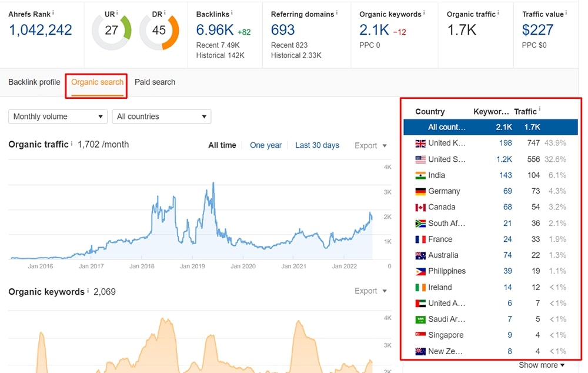Open the $227 traffic value link
Viewport: 588px width, 373px height.
tap(537, 29)
